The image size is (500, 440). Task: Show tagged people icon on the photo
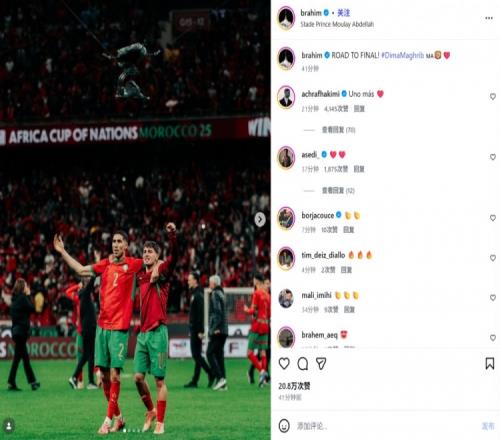pyautogui.click(x=9, y=426)
